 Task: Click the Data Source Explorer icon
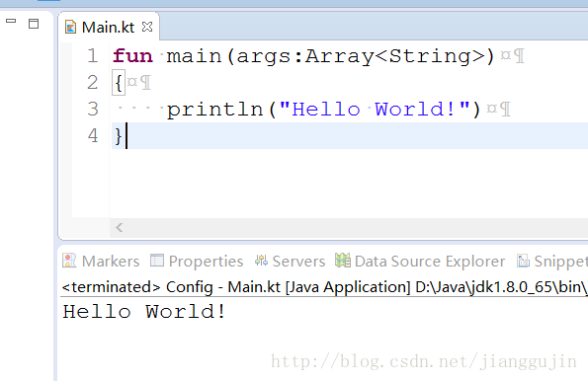pos(343,261)
